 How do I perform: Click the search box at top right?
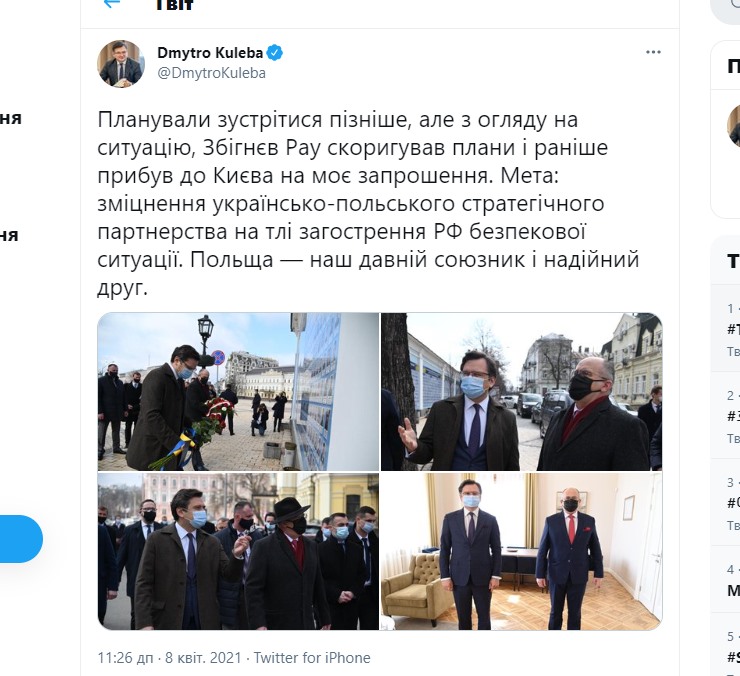725,10
